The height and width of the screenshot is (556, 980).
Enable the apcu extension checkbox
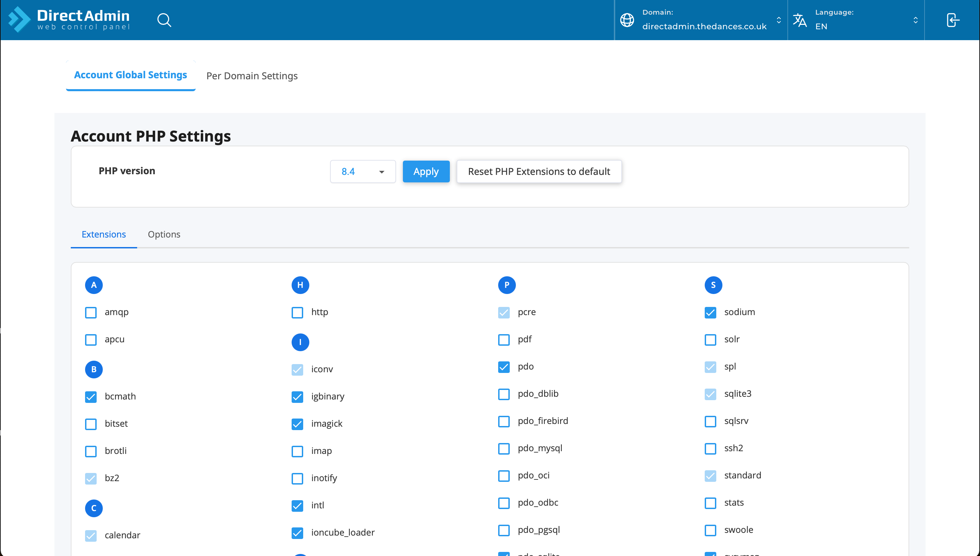coord(91,340)
